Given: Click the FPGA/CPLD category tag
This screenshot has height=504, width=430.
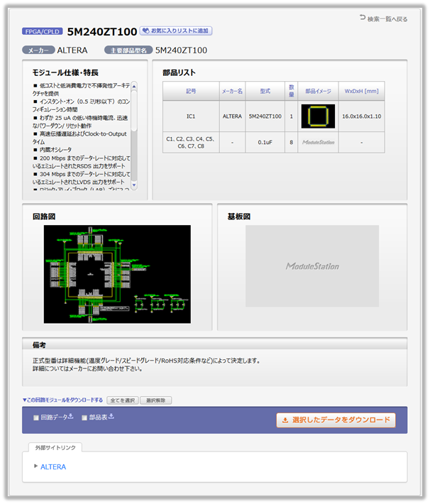Looking at the screenshot, I should pyautogui.click(x=42, y=31).
